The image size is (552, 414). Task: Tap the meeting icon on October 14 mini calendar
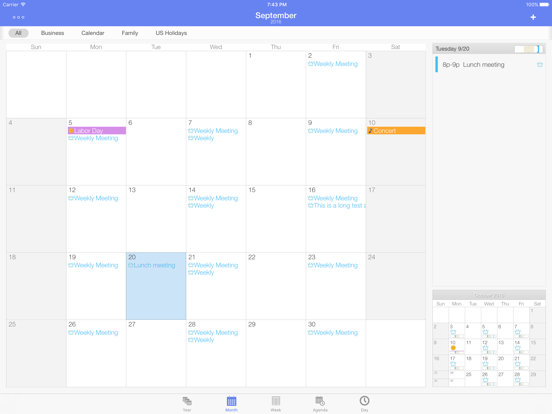point(518,348)
